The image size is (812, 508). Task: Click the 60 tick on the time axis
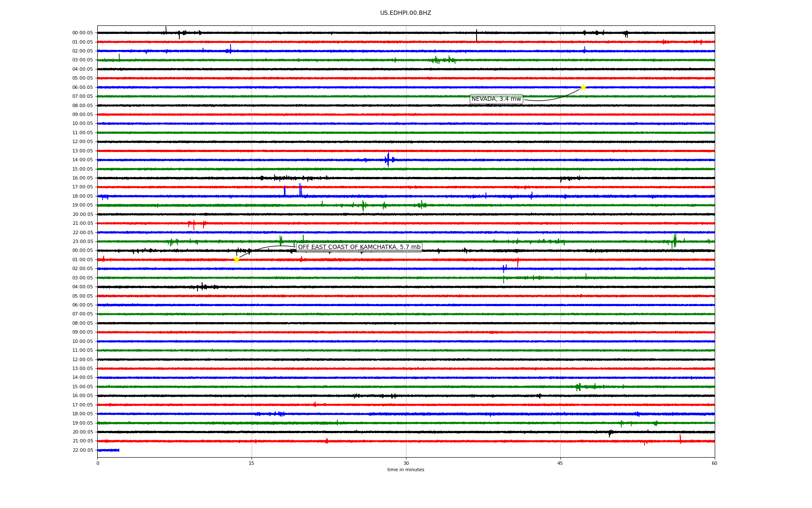pos(714,463)
